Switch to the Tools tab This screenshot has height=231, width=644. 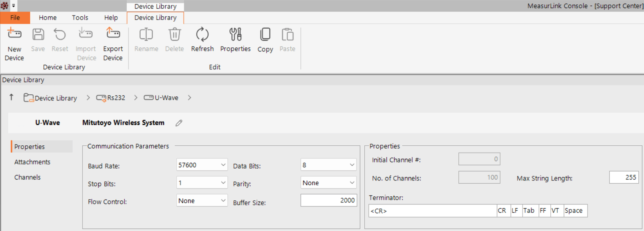(x=80, y=18)
